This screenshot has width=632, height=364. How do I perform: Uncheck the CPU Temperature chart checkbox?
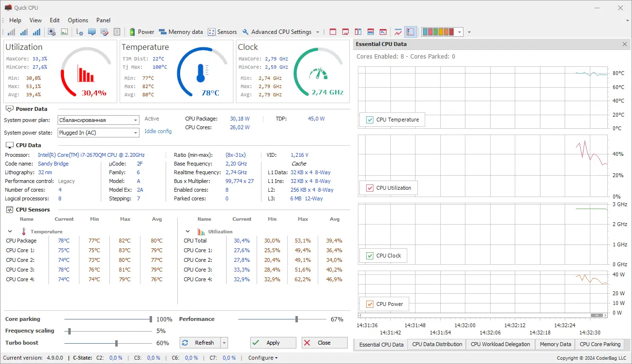(x=370, y=120)
